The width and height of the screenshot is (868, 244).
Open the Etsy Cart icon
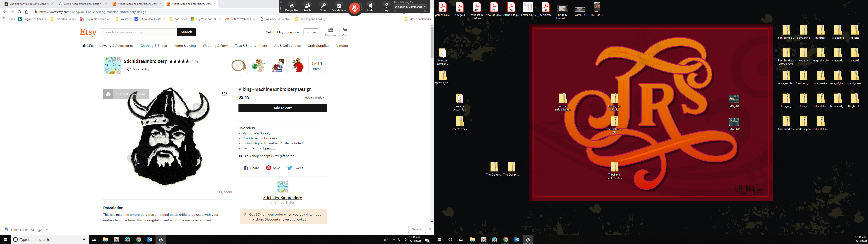coord(345,32)
